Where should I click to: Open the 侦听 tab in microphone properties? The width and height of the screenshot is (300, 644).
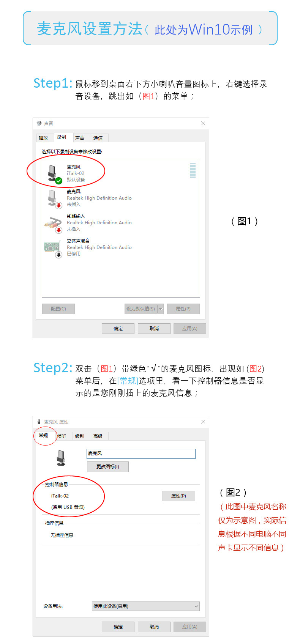tap(62, 436)
